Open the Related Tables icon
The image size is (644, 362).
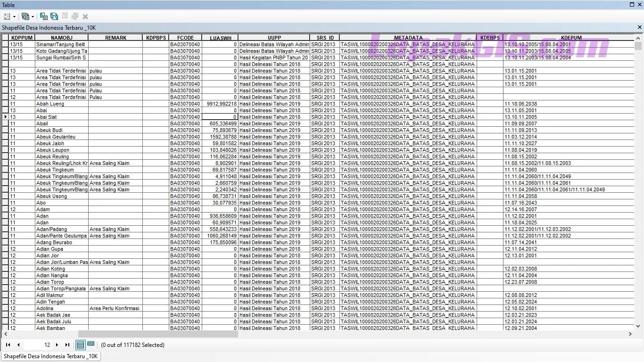25,16
